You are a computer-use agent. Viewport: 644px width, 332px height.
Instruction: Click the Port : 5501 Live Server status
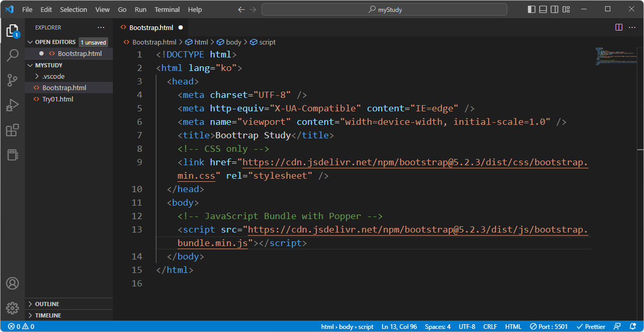coord(549,327)
